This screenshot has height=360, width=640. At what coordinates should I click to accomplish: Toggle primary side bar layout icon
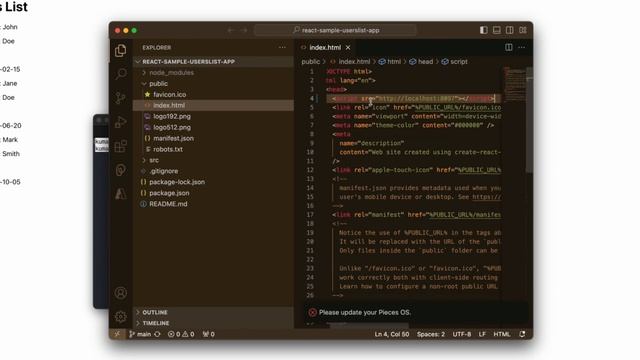(484, 30)
